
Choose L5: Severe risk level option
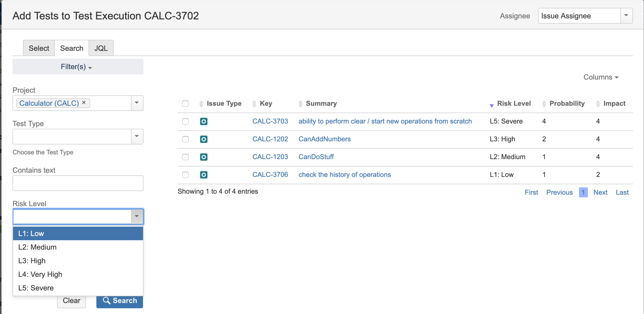point(78,288)
